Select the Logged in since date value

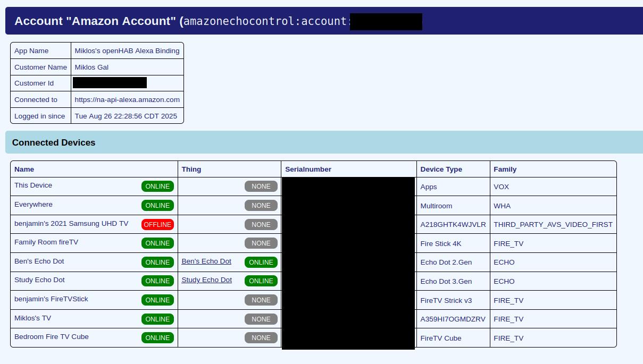[x=126, y=116]
